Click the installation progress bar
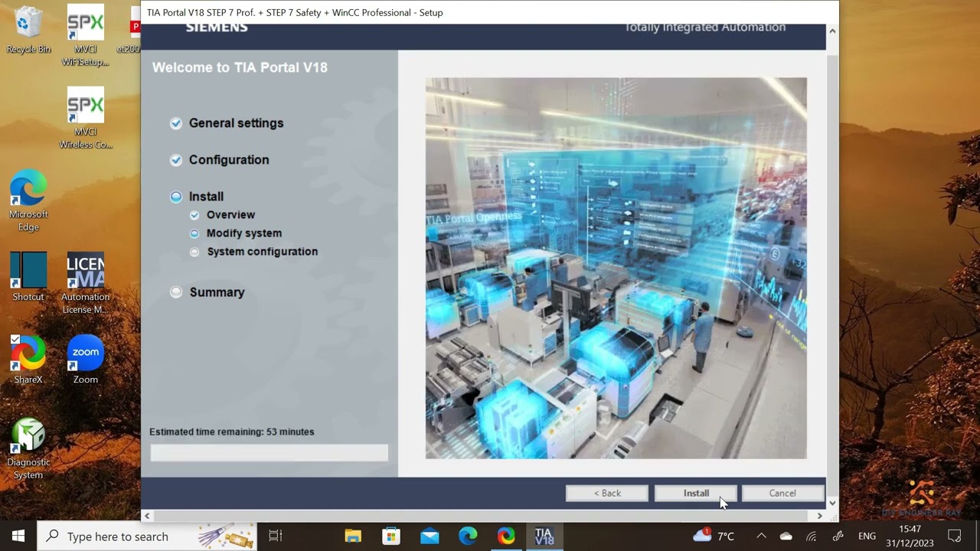 [x=269, y=452]
